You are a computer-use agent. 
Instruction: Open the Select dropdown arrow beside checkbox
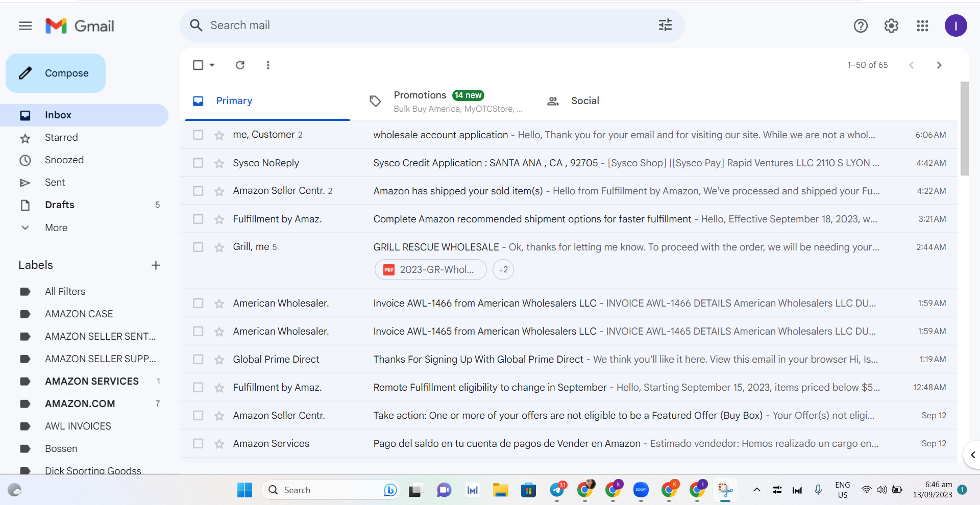212,65
